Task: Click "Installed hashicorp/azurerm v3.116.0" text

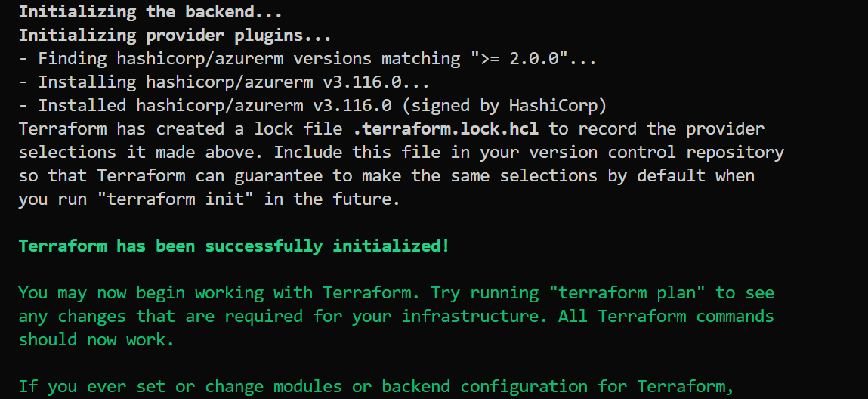Action: tap(215, 105)
